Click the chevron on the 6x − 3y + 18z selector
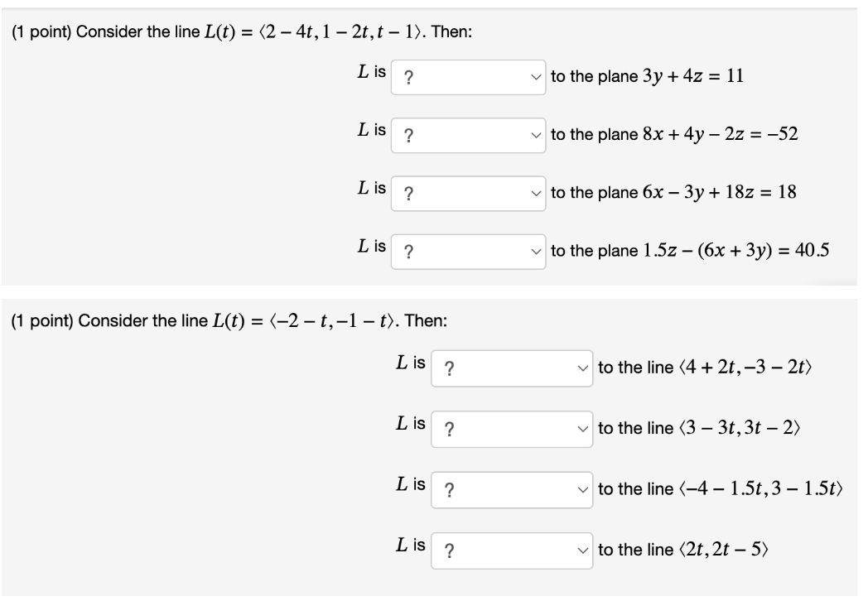 point(534,192)
